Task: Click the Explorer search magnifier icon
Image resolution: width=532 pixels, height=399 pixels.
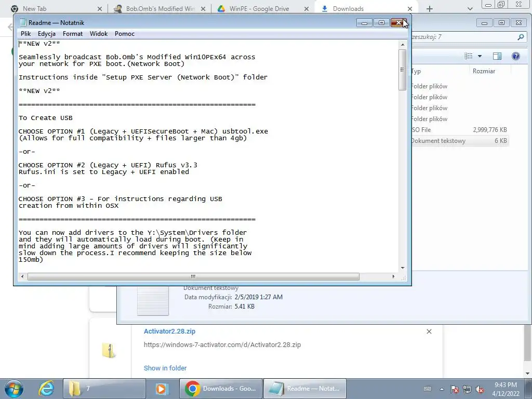Action: tap(521, 37)
